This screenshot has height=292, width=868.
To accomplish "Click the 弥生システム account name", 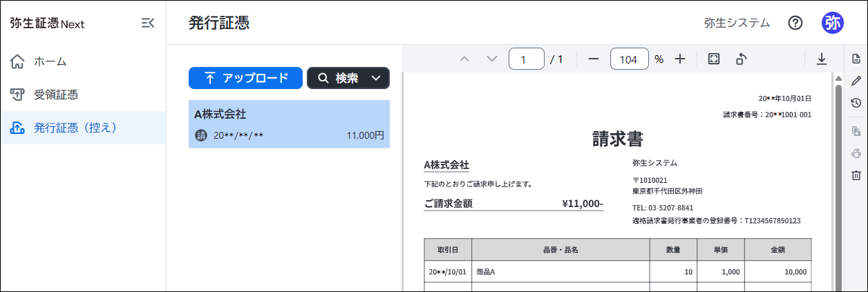I will (737, 23).
